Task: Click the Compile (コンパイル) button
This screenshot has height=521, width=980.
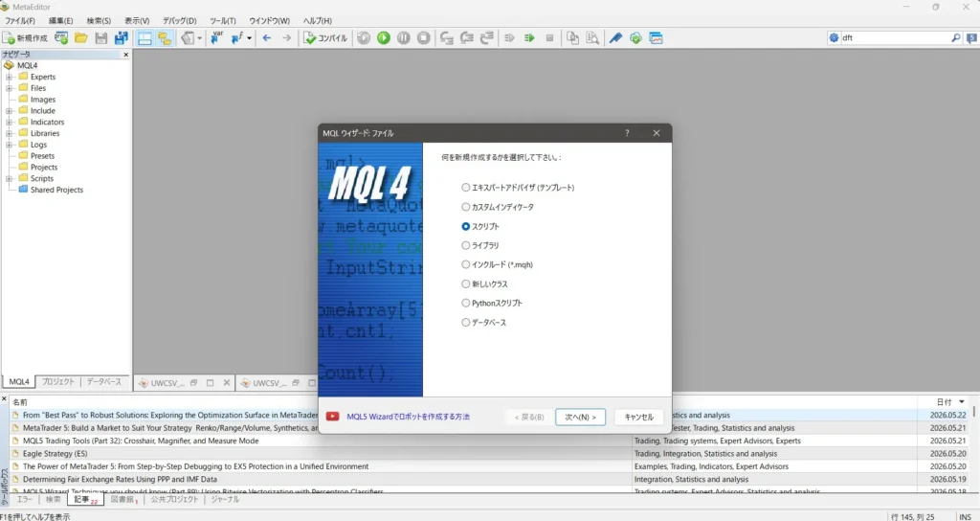Action: click(325, 38)
